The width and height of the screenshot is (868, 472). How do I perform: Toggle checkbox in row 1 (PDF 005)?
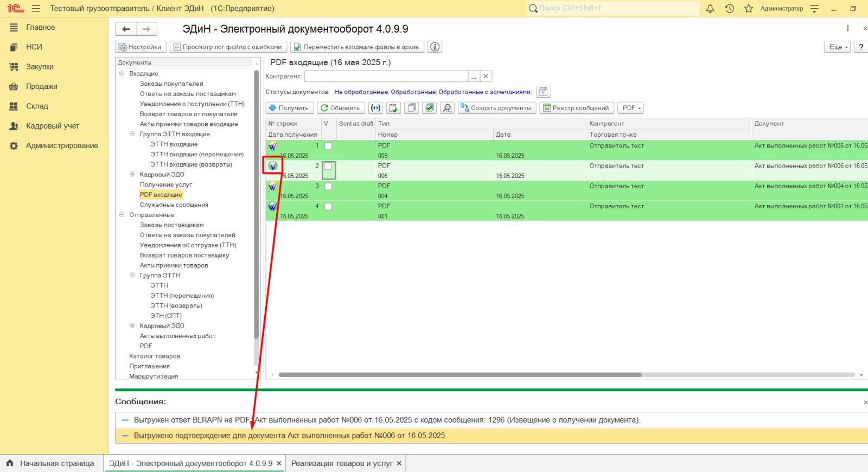[328, 146]
